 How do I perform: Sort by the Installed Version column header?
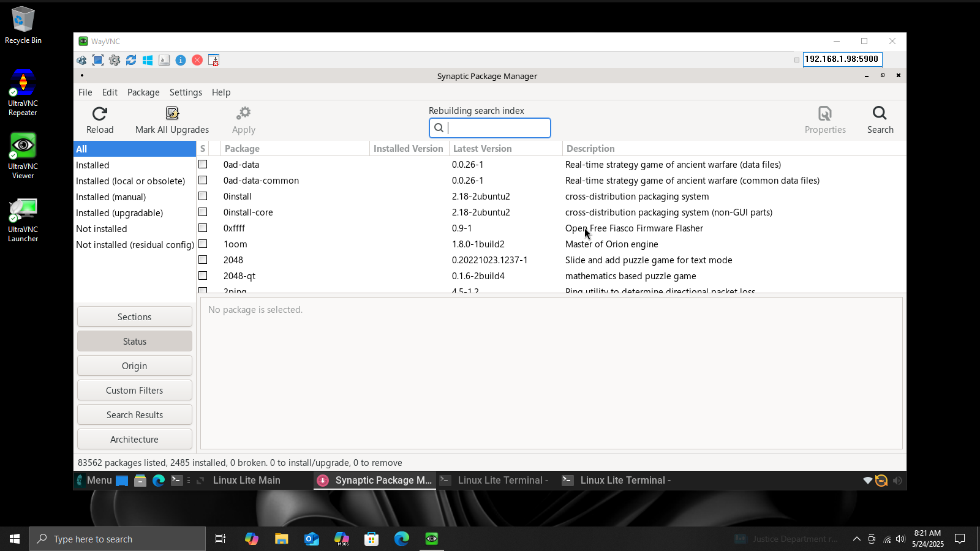409,149
